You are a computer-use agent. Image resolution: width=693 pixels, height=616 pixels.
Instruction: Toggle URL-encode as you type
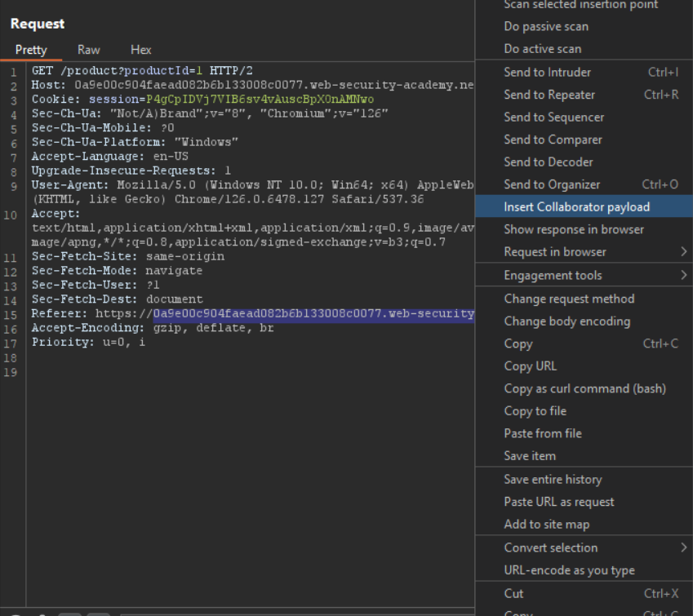coord(569,570)
